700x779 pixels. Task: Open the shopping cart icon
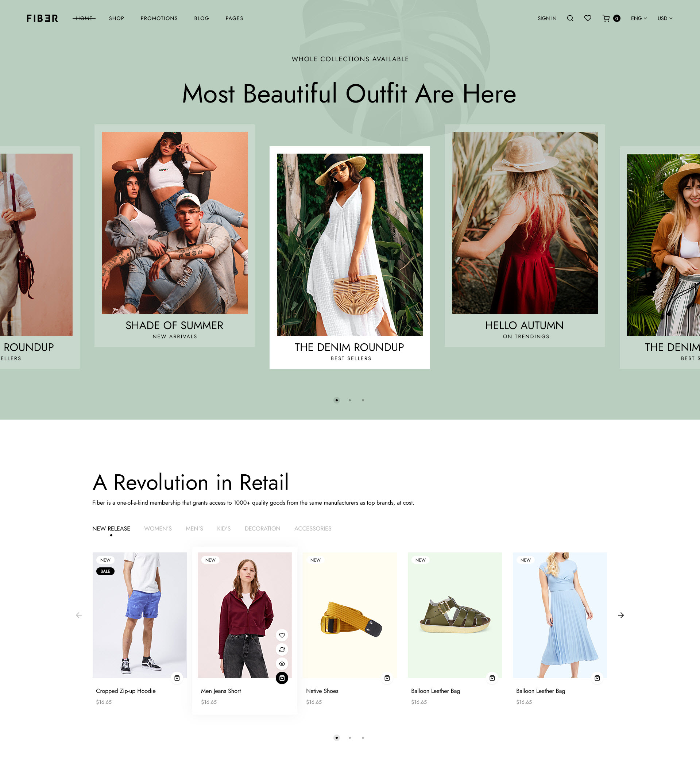[606, 18]
